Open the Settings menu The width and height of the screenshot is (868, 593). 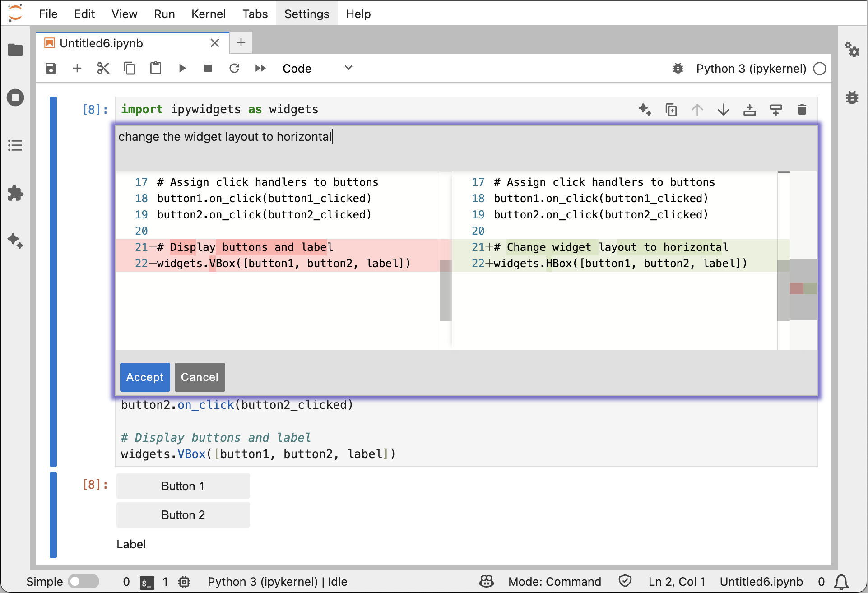(306, 14)
